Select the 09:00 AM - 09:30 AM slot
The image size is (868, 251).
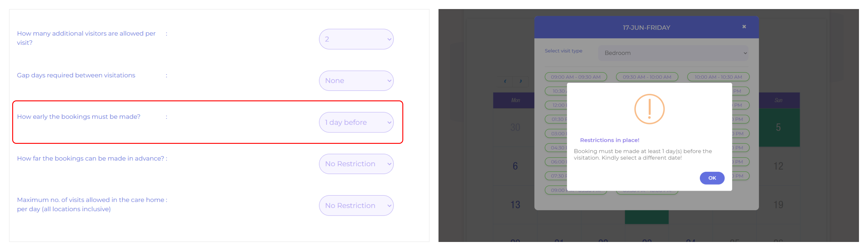(x=576, y=77)
